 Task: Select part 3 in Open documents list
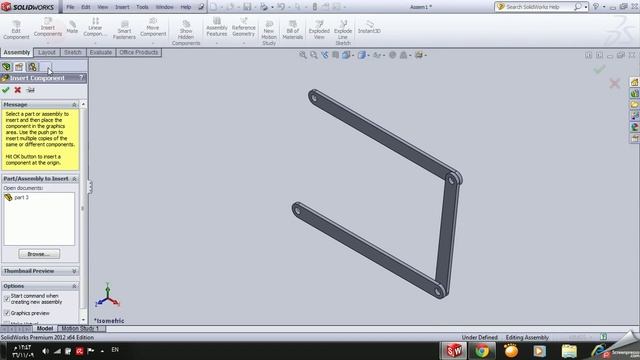21,198
